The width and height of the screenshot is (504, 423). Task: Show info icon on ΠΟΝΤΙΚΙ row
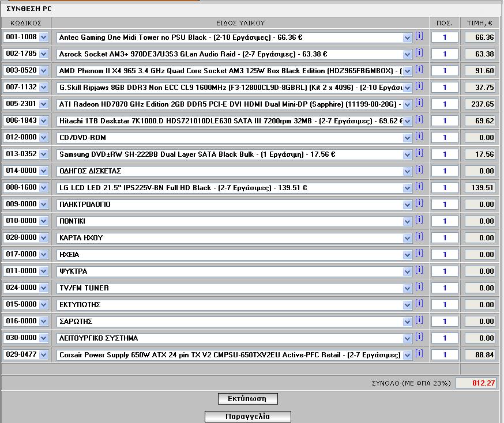pos(419,220)
